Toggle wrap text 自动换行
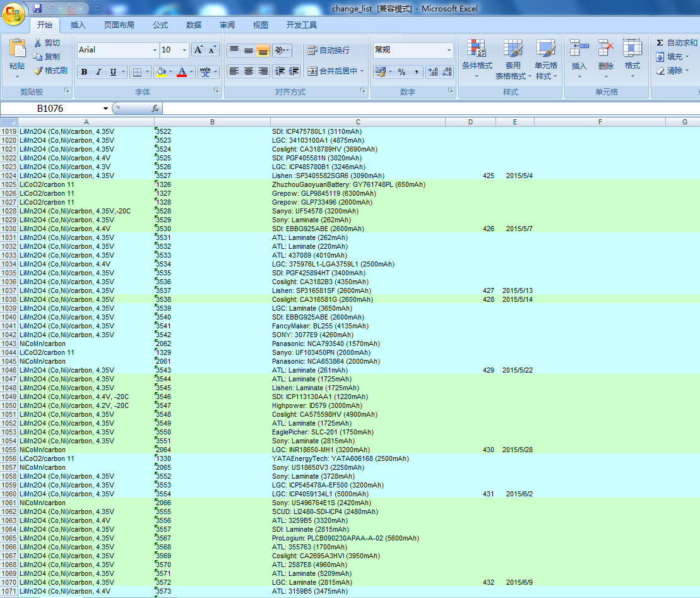The image size is (700, 598). tap(329, 50)
